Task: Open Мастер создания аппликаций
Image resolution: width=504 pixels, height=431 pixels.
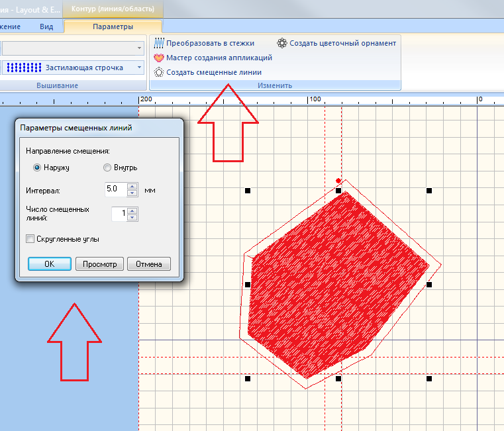Action: pyautogui.click(x=219, y=58)
